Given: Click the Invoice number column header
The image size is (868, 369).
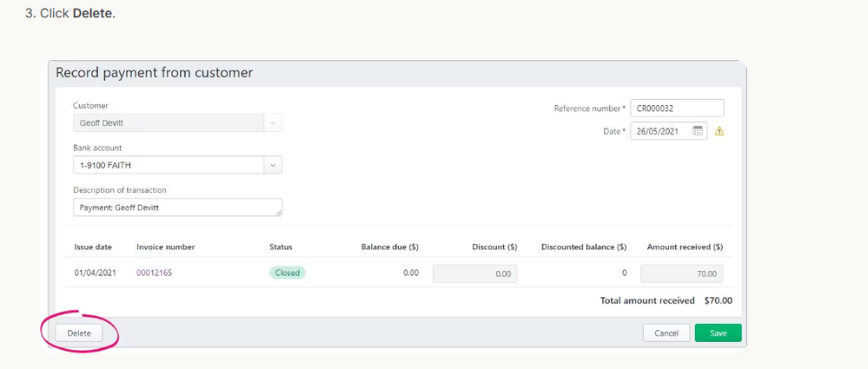Looking at the screenshot, I should click(x=165, y=247).
